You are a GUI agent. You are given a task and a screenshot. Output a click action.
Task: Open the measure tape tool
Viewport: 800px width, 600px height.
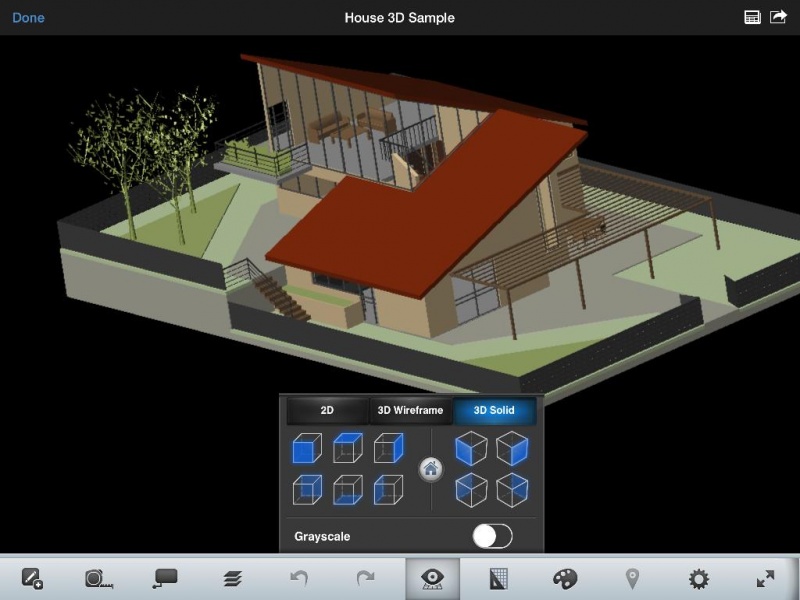point(98,579)
